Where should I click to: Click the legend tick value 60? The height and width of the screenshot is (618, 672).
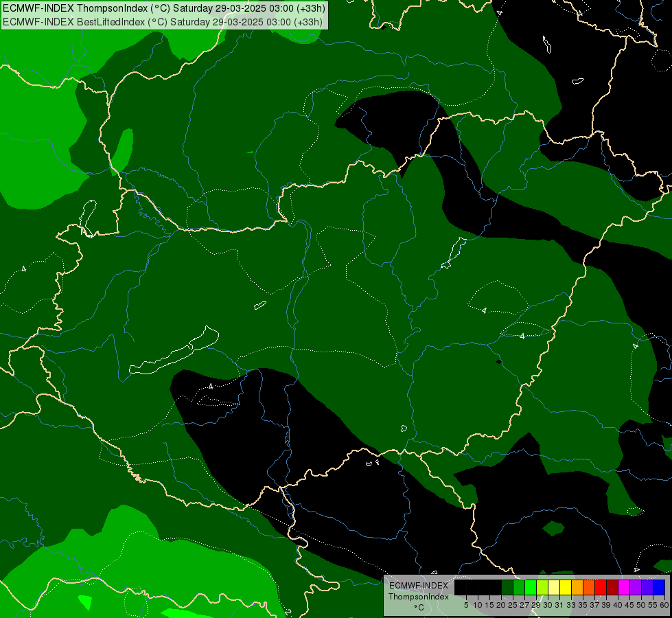(664, 605)
